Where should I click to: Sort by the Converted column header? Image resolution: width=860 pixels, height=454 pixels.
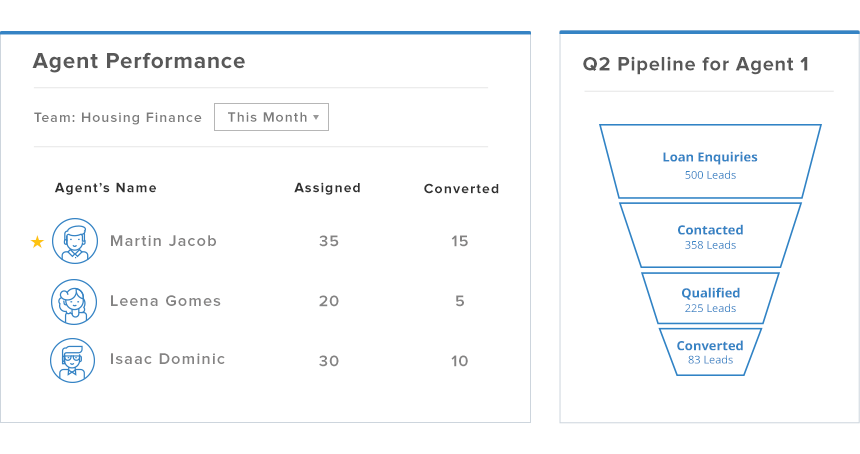pyautogui.click(x=461, y=189)
